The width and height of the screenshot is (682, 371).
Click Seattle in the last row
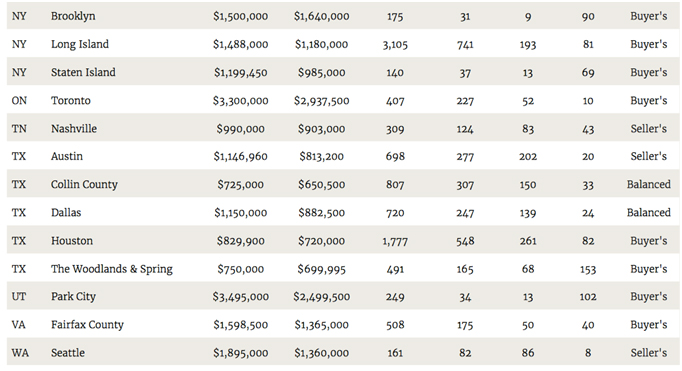pos(67,353)
